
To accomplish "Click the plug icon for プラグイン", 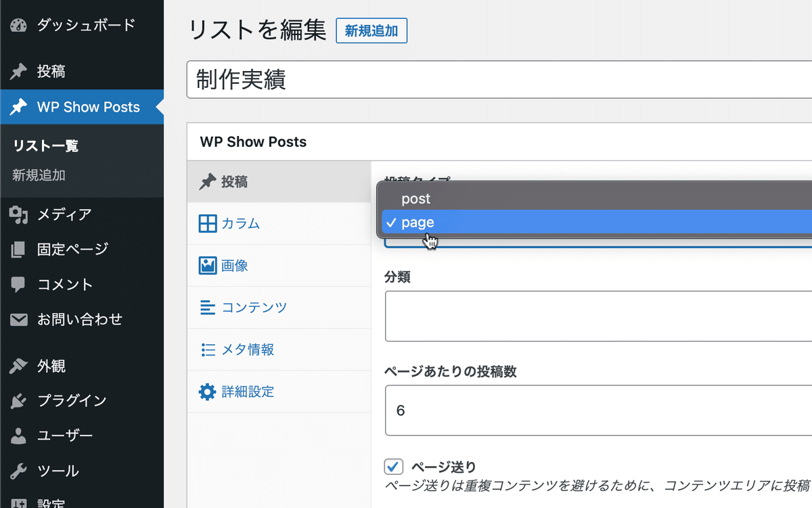I will 18,401.
